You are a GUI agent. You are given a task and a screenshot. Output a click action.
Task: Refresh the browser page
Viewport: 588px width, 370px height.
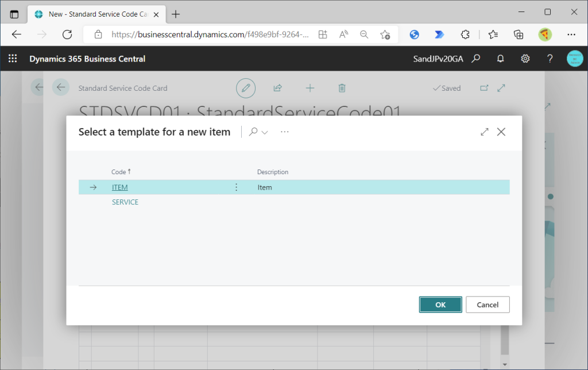coord(67,34)
